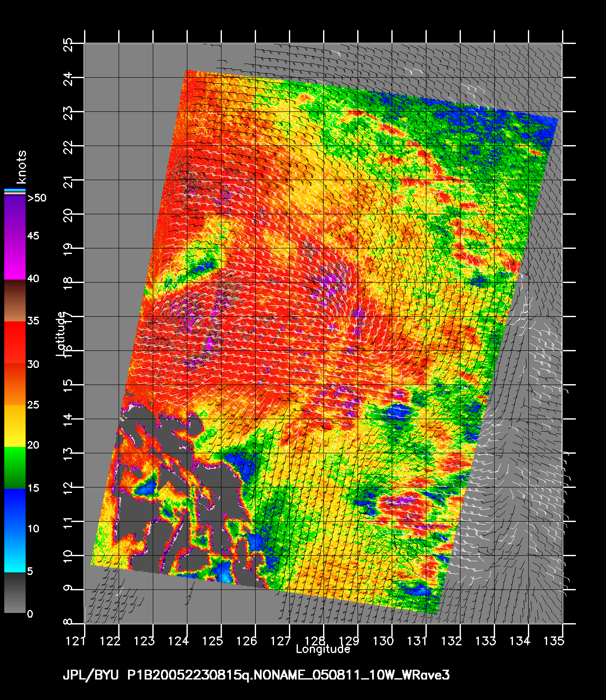Image resolution: width=606 pixels, height=700 pixels.
Task: Click latitude tick label "19"
Action: click(x=67, y=249)
